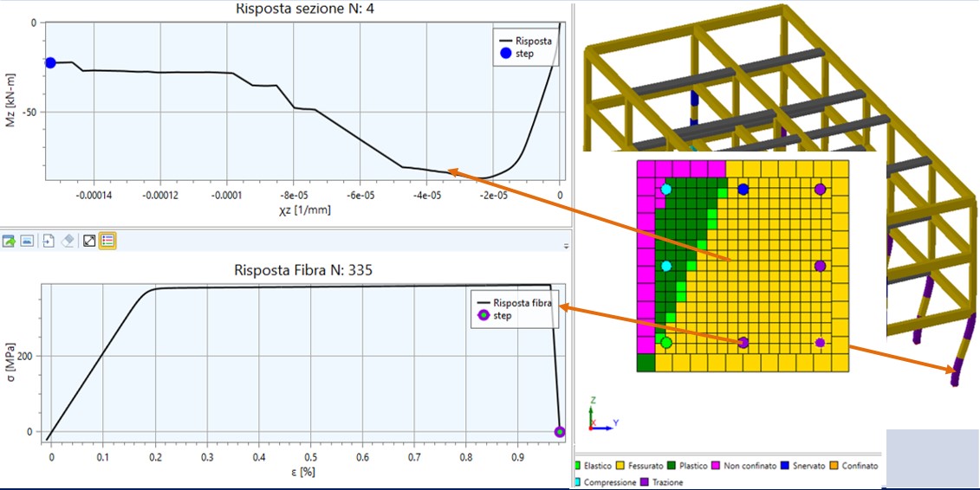Image resolution: width=980 pixels, height=490 pixels.
Task: Click the step marker on fiber response curve
Action: [560, 431]
